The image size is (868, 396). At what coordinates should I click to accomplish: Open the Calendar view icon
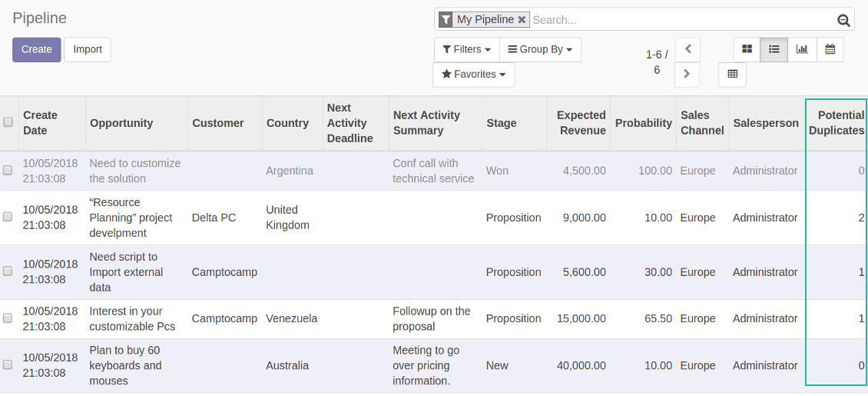(830, 49)
